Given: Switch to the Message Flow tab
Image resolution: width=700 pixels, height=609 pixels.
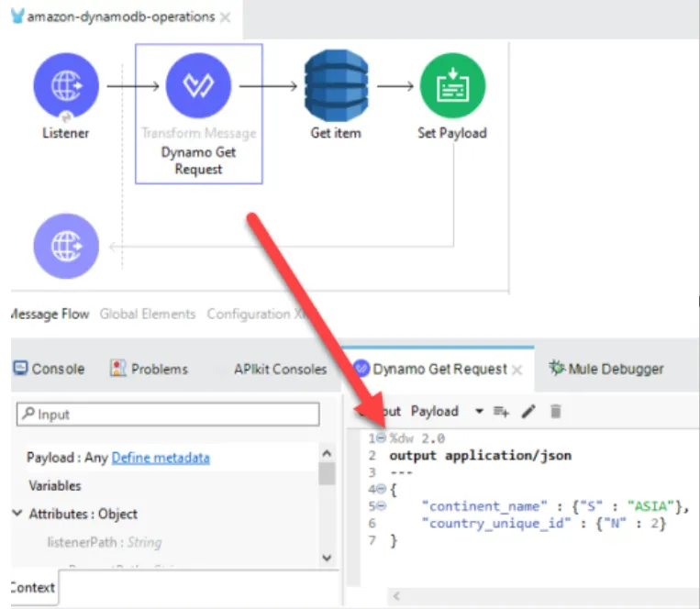Looking at the screenshot, I should tap(50, 314).
